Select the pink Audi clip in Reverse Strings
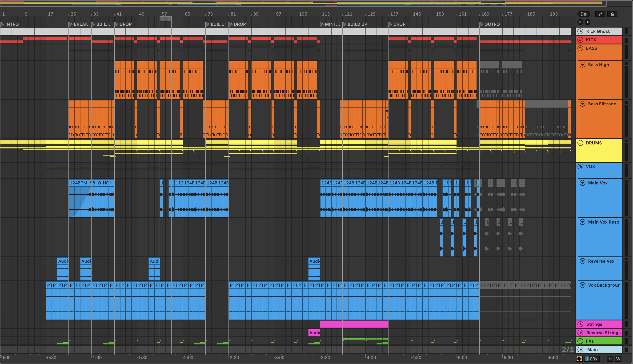This screenshot has width=633, height=364. pyautogui.click(x=314, y=333)
